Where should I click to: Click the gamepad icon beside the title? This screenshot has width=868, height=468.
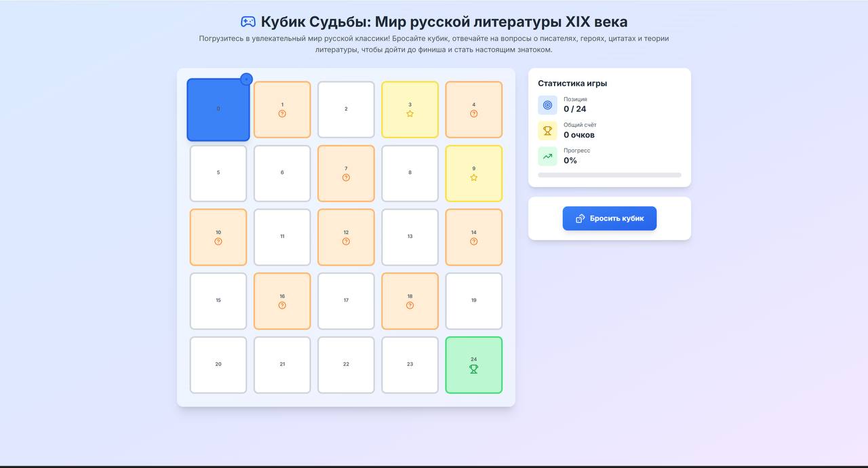248,22
